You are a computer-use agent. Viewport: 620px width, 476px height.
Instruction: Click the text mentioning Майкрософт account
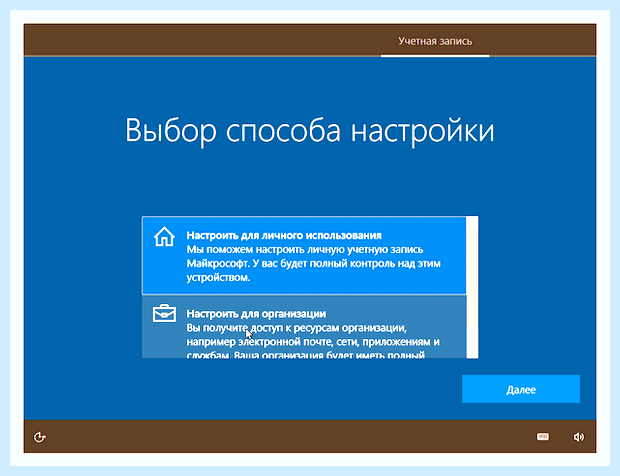(313, 263)
